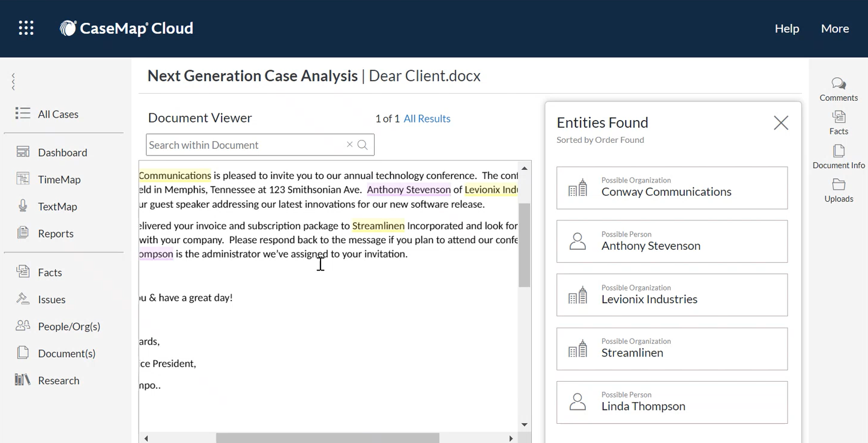Click the Facts icon in left sidebar
This screenshot has height=443, width=868.
coord(23,272)
